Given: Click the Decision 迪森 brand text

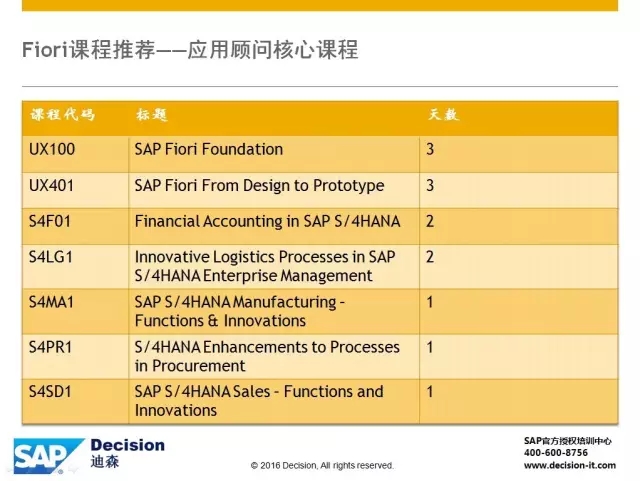Looking at the screenshot, I should click(127, 453).
